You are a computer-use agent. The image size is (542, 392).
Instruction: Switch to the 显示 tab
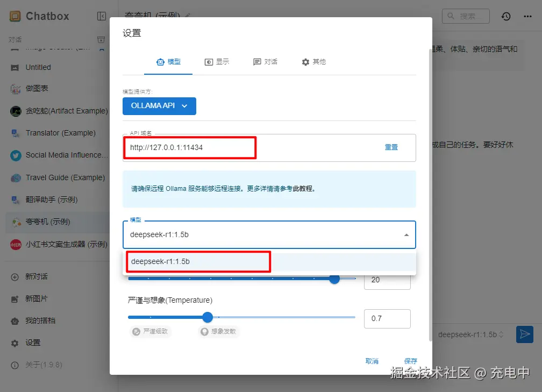pyautogui.click(x=217, y=62)
